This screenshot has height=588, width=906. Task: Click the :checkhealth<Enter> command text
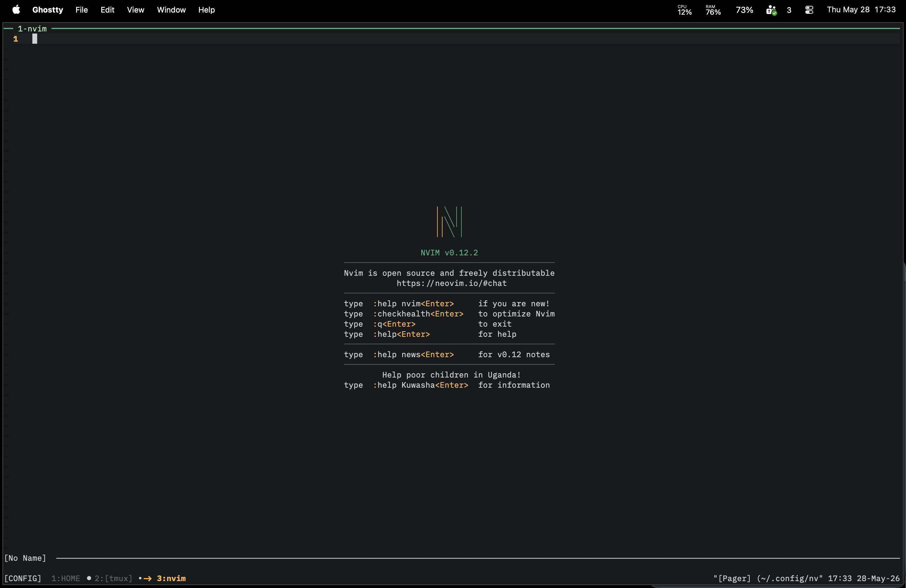point(418,314)
